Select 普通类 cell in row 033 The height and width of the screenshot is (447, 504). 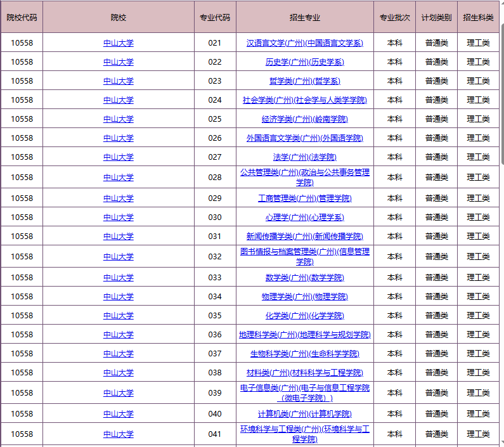click(x=437, y=278)
